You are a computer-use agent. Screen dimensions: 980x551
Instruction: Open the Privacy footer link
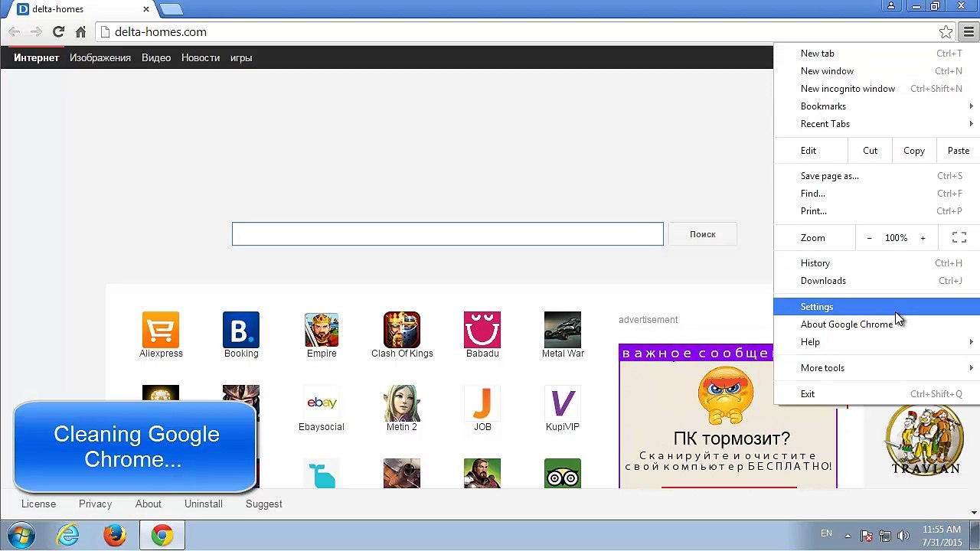(x=96, y=504)
